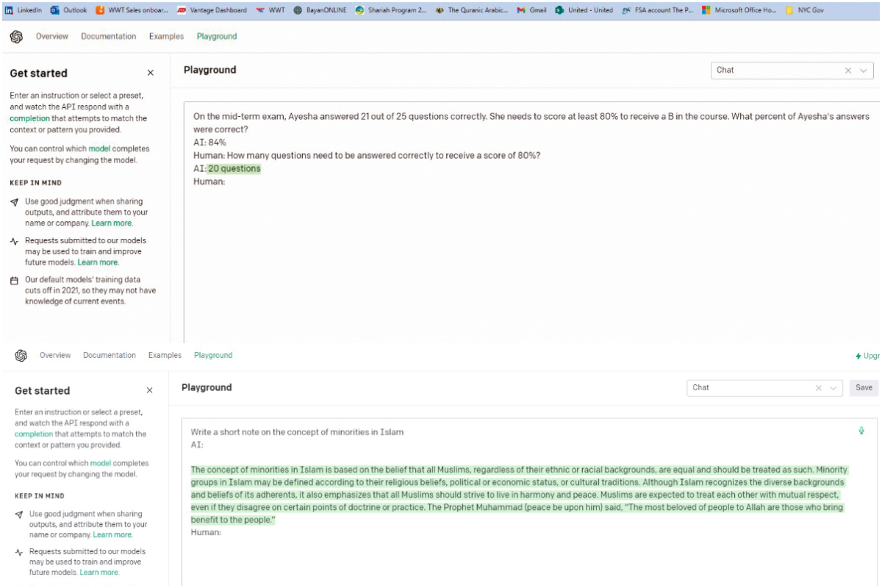Open the Microsoft Office Home bookmark
Screen dimensions: 882x588
739,10
